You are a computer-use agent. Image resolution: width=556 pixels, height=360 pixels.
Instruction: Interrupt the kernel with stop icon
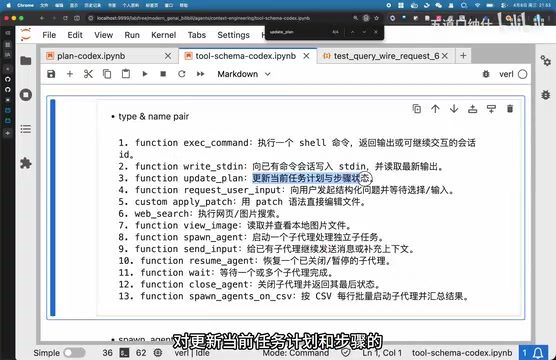click(163, 74)
